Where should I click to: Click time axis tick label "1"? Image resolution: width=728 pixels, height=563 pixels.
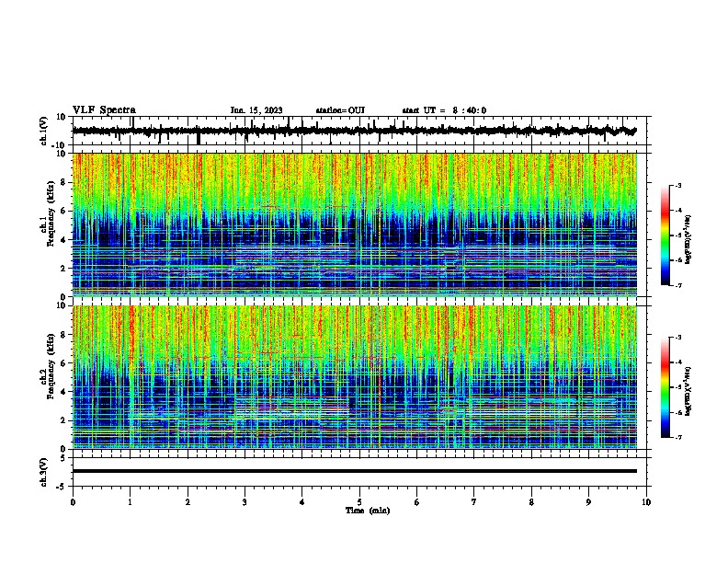pyautogui.click(x=131, y=502)
